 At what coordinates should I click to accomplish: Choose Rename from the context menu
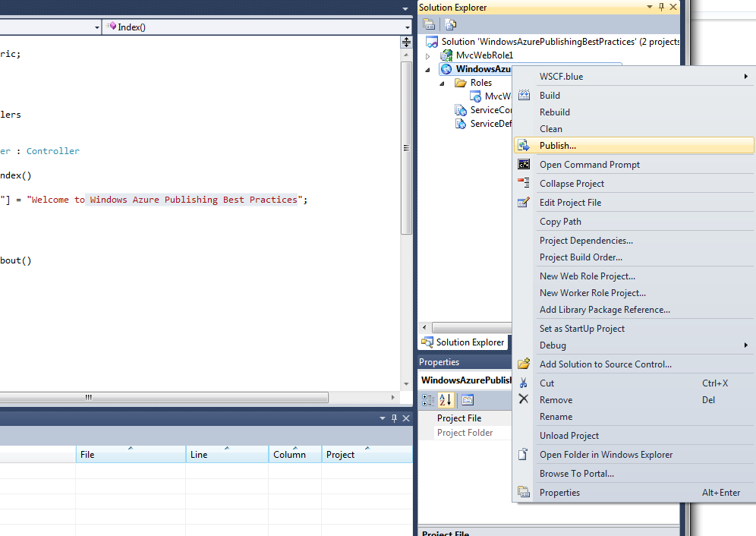(634, 417)
